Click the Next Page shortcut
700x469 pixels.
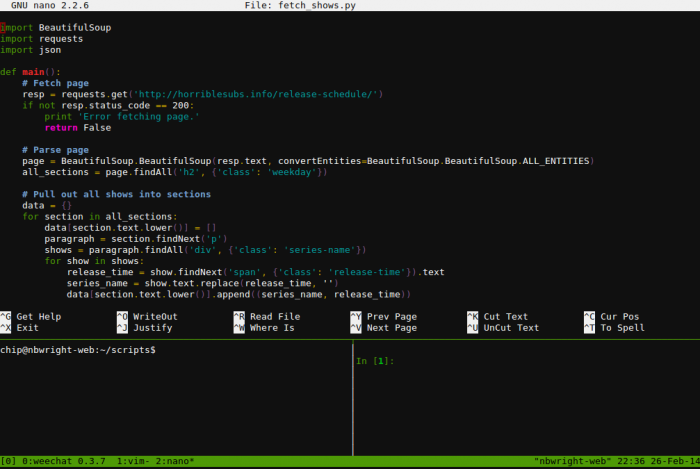[384, 328]
